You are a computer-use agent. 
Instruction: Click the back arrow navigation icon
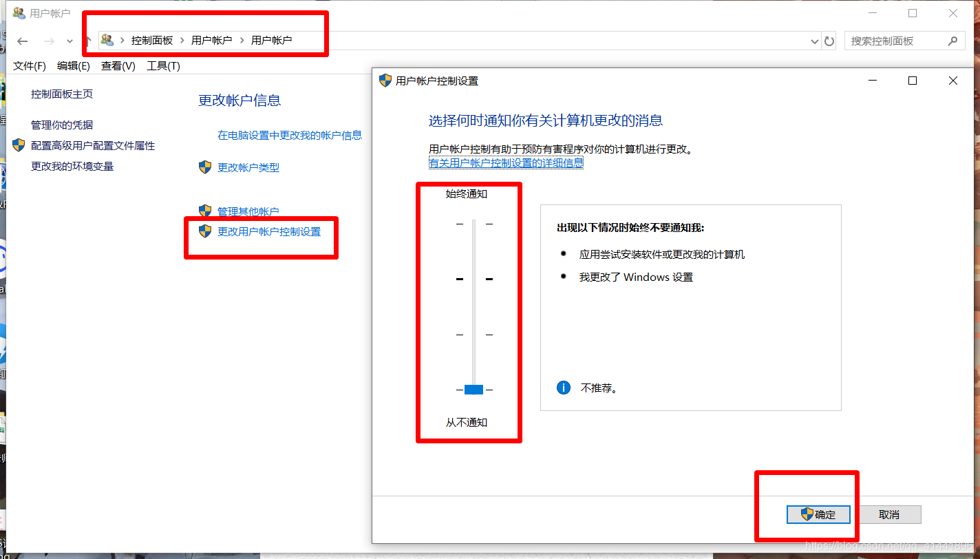pyautogui.click(x=22, y=41)
